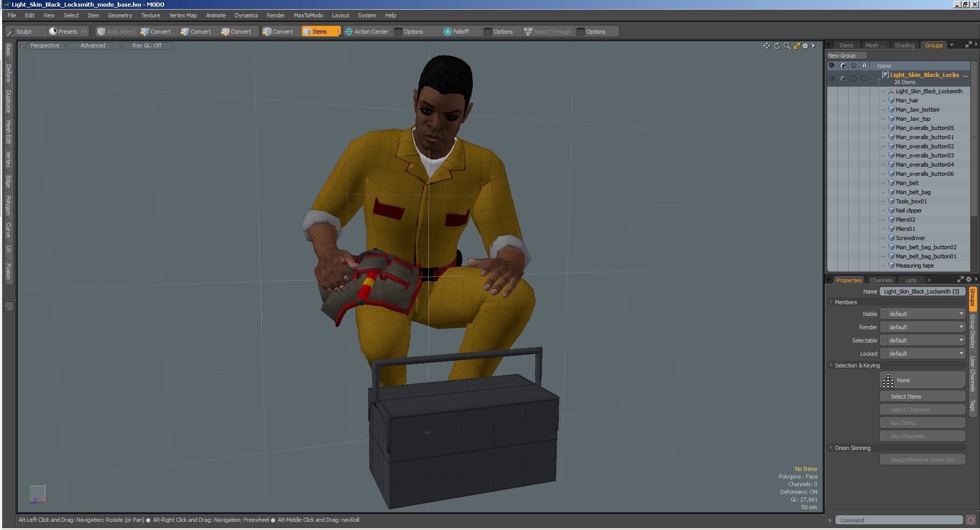Collapse the Onion Skinning section
This screenshot has width=980, height=530.
[831, 448]
